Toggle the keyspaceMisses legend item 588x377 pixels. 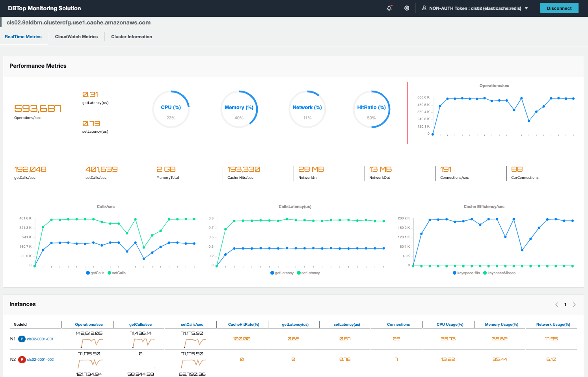click(x=499, y=273)
